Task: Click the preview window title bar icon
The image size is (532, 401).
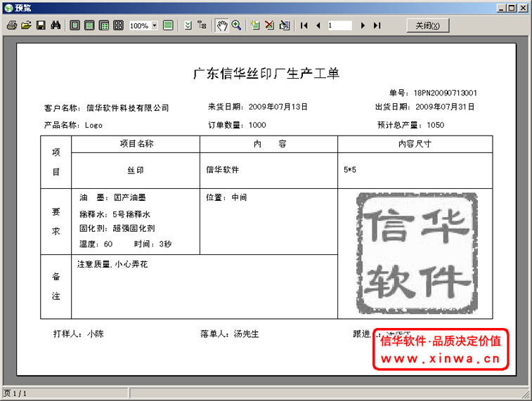Action: [9, 8]
